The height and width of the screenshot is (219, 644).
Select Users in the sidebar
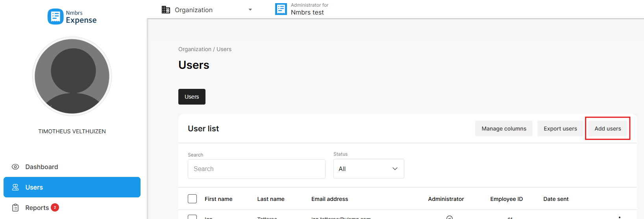[72, 187]
